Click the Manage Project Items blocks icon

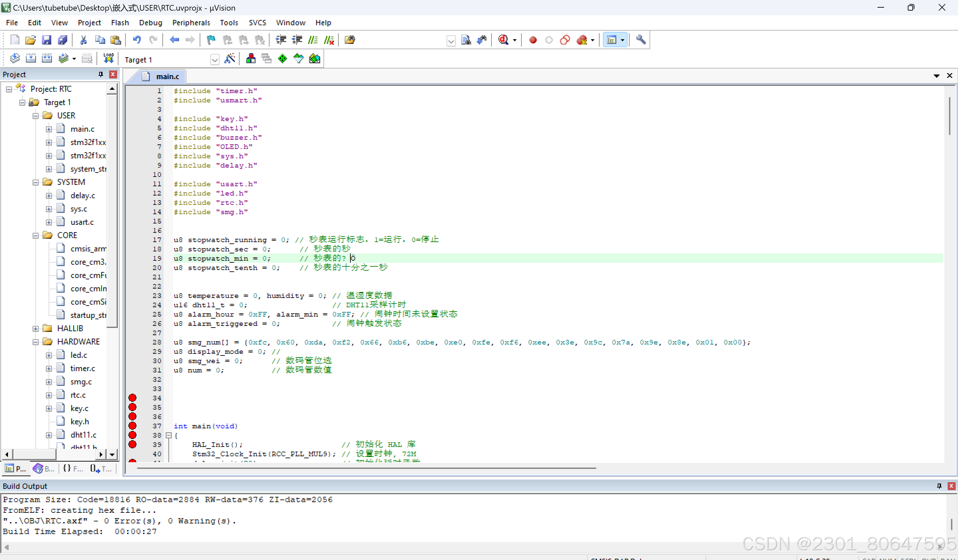251,59
